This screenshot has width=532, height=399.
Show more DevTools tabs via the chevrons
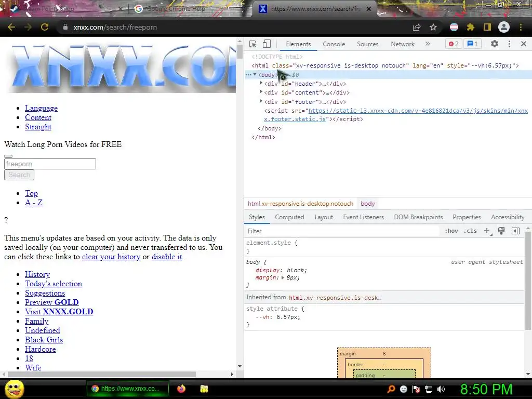click(428, 44)
